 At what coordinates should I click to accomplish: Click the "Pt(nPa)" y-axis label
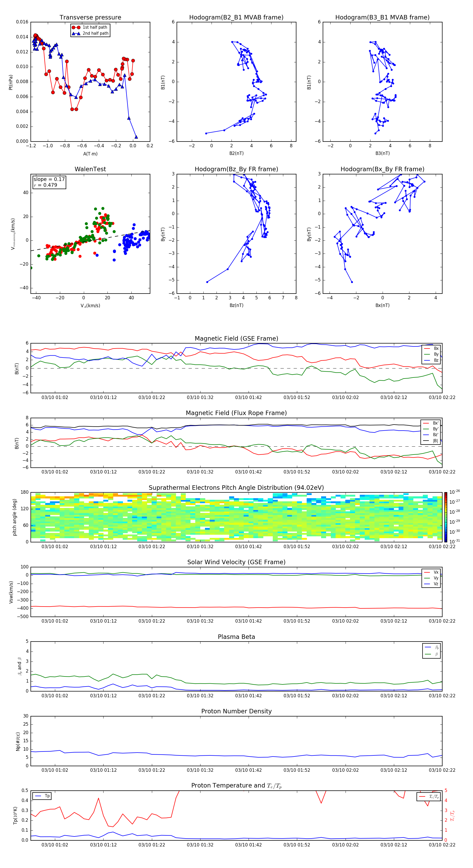pos(11,82)
